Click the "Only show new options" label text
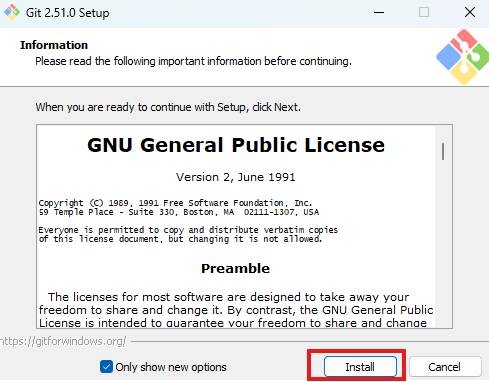Viewport: 489px width, 382px height. [x=171, y=367]
